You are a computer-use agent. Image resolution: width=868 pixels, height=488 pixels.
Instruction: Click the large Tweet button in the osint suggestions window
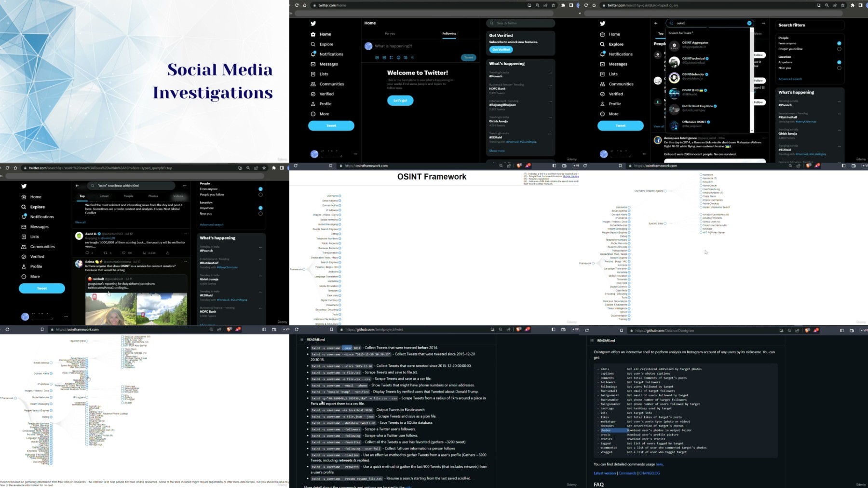coord(621,126)
